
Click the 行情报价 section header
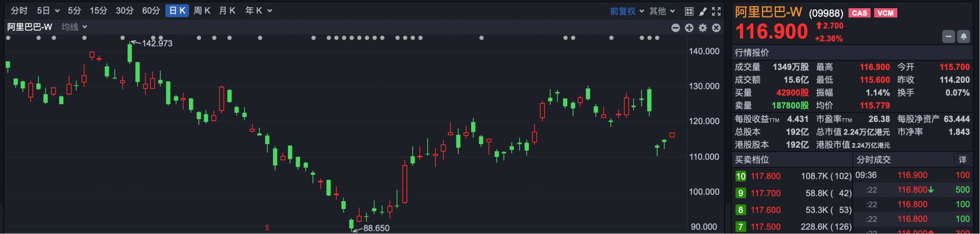(751, 53)
